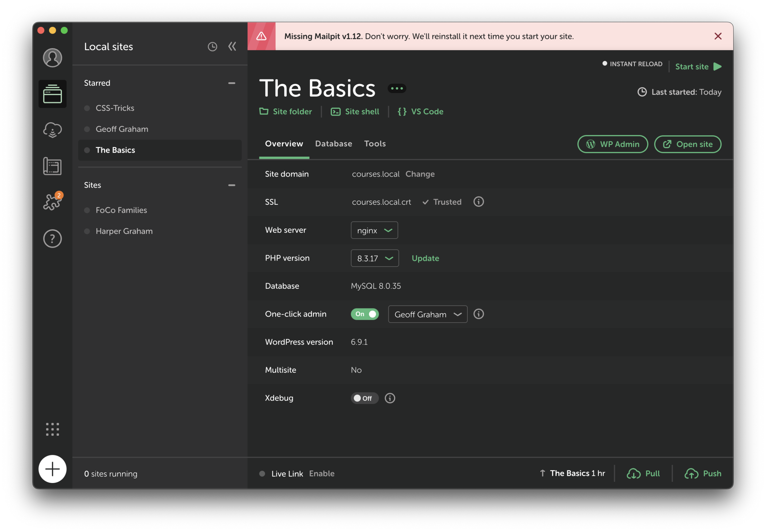The width and height of the screenshot is (766, 532).
Task: Select FoCo Families in the sites list
Action: click(121, 210)
